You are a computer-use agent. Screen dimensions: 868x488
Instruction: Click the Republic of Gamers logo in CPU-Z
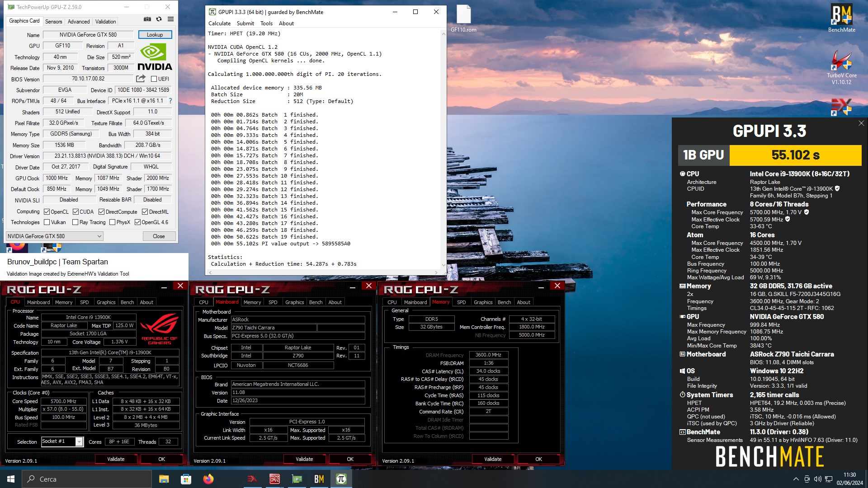160,329
